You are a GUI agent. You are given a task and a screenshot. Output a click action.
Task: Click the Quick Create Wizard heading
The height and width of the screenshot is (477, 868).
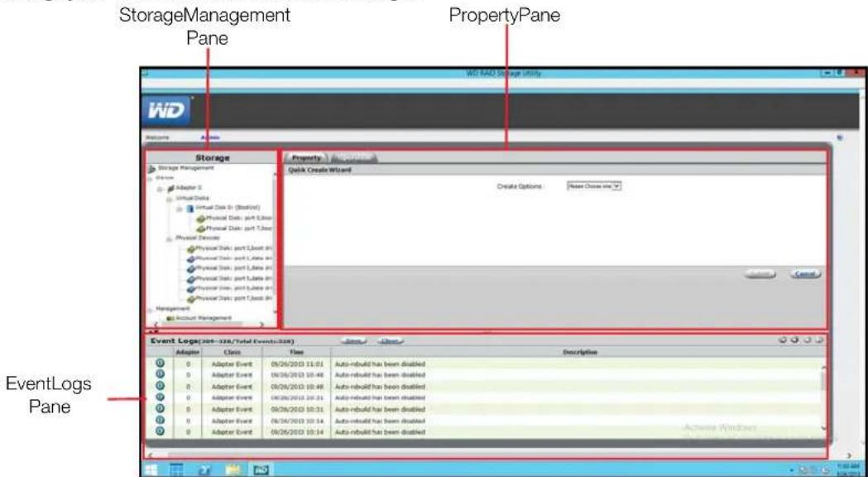319,170
